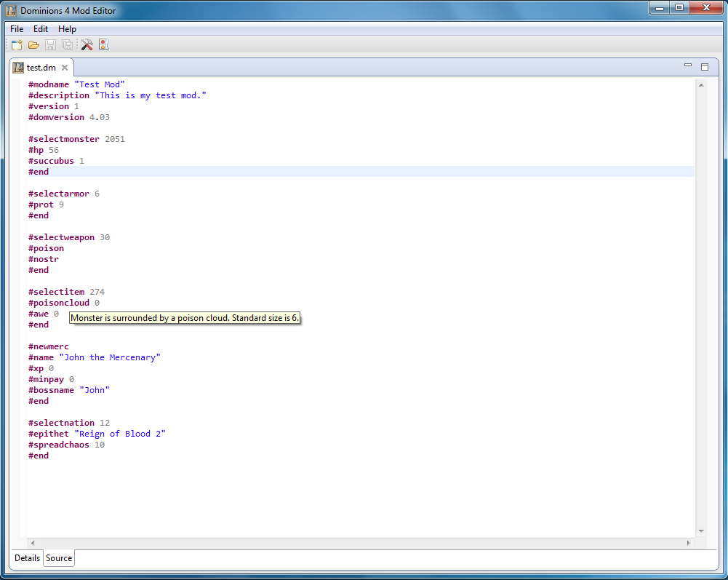This screenshot has width=728, height=580.
Task: Minimize the Dominions 4 Mod Editor window
Action: tap(660, 8)
